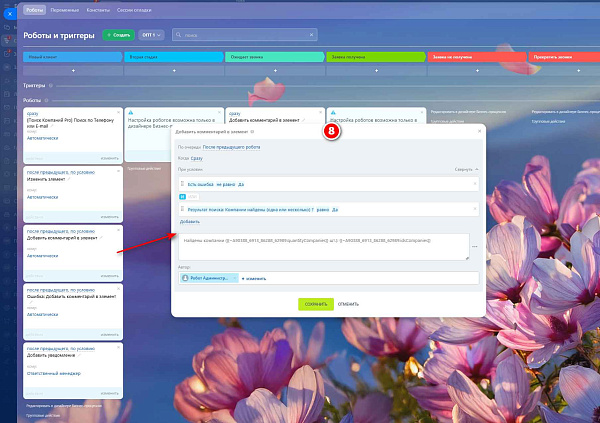Toggle the ИЛИ condition operator

click(x=192, y=197)
